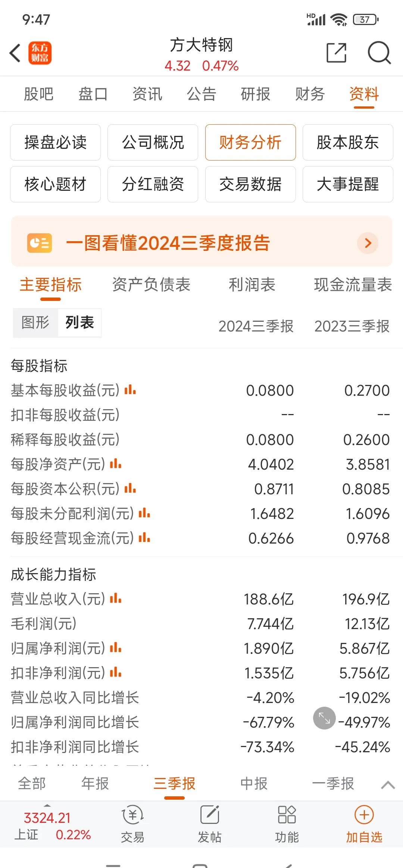403x868 pixels.
Task: Tap the floating expand-arrows circle icon
Action: coord(324,718)
